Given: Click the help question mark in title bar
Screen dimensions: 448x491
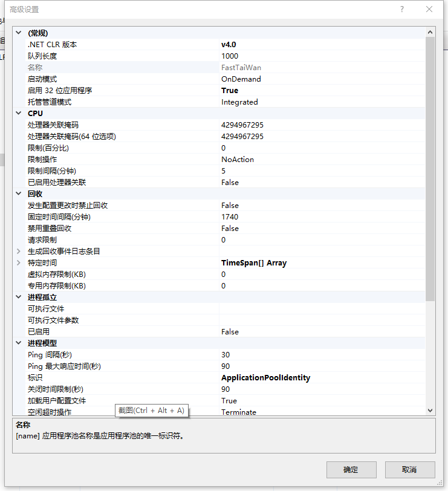Looking at the screenshot, I should coord(402,9).
